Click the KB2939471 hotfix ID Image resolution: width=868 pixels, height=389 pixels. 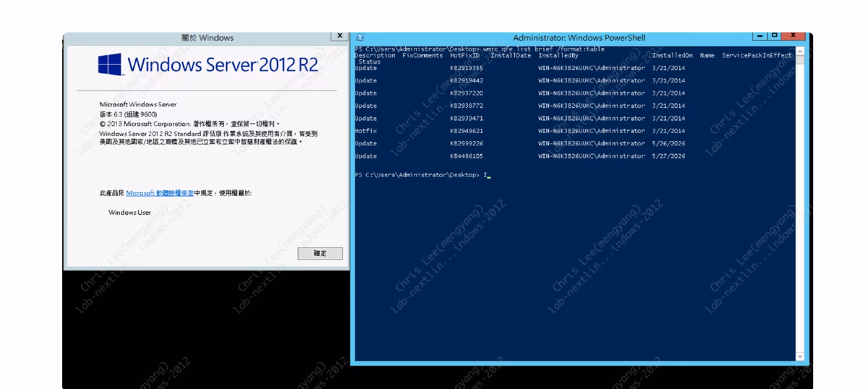[x=467, y=118]
